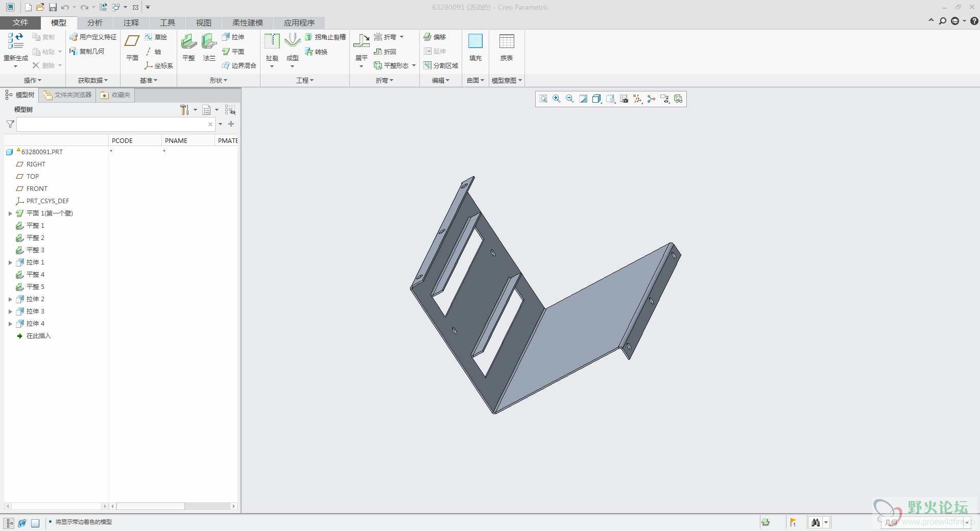Click the model tree filter input field

[116, 124]
